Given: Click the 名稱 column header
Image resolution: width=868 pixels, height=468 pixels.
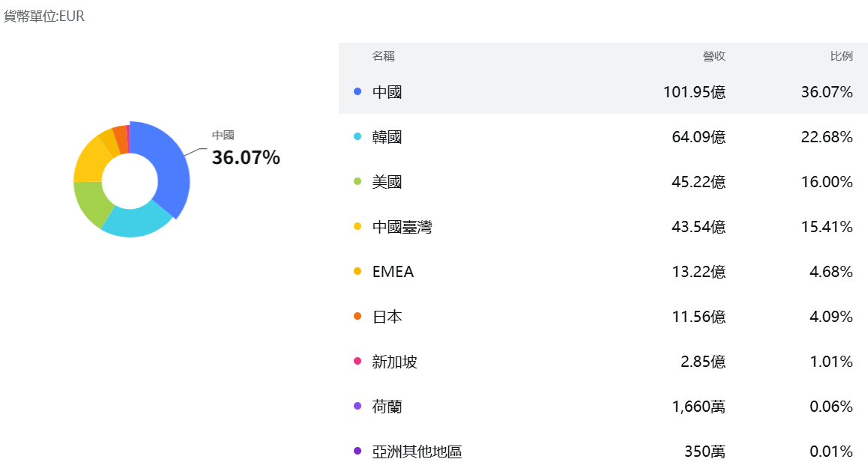Looking at the screenshot, I should pyautogui.click(x=383, y=56).
